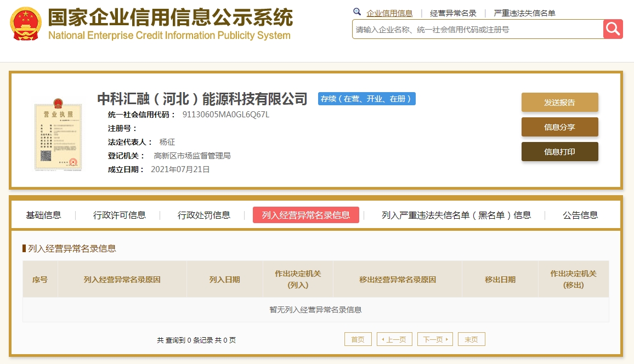Image resolution: width=634 pixels, height=364 pixels.
Task: Click the 列入经营异常名录原因 column header
Action: [x=122, y=279]
